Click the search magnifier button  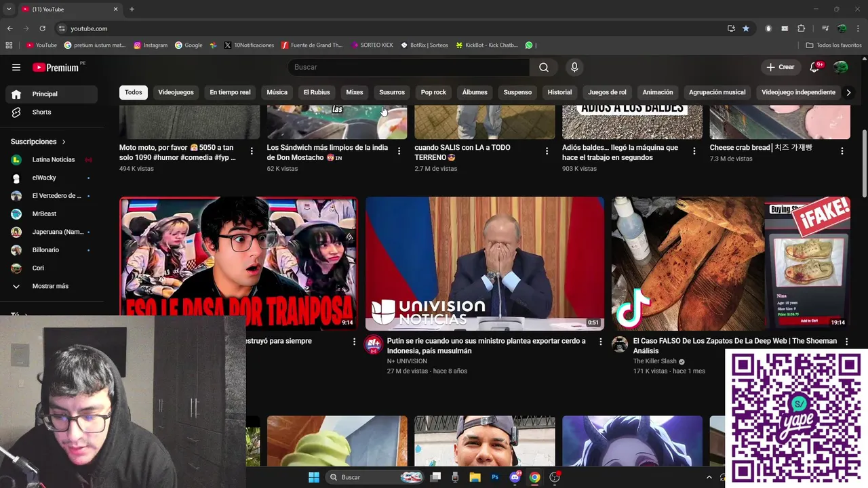(x=544, y=67)
